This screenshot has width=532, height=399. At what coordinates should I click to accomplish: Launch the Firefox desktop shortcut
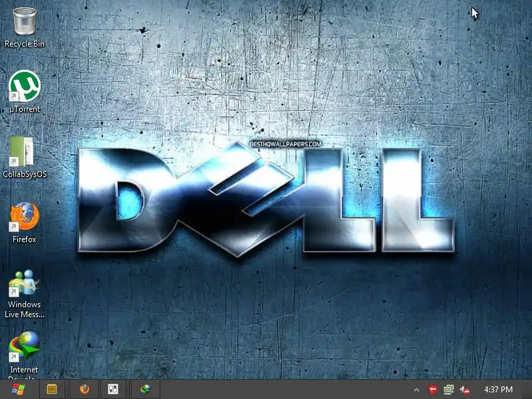pos(25,217)
